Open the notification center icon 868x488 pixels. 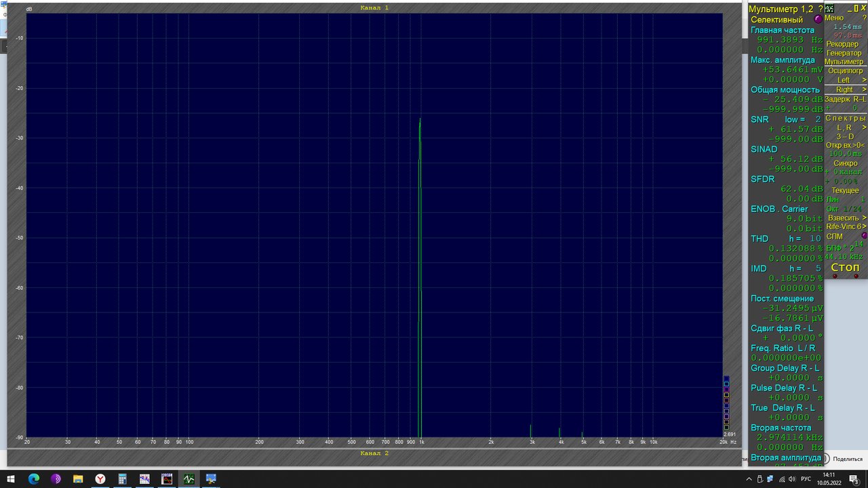pos(854,479)
